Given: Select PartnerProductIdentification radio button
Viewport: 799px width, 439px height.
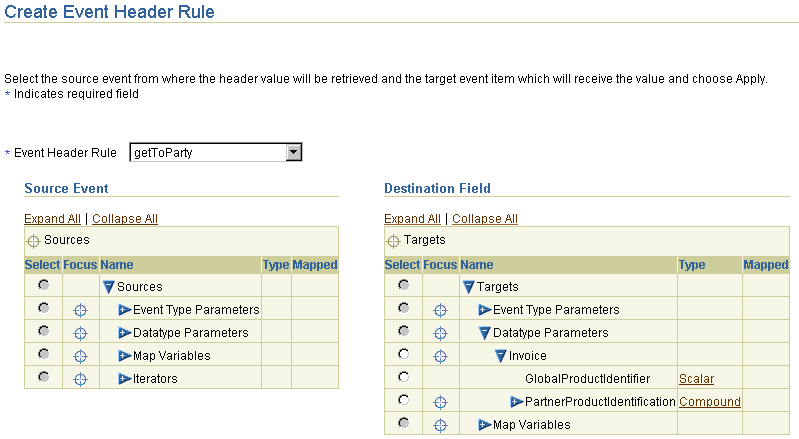Looking at the screenshot, I should pos(404,400).
